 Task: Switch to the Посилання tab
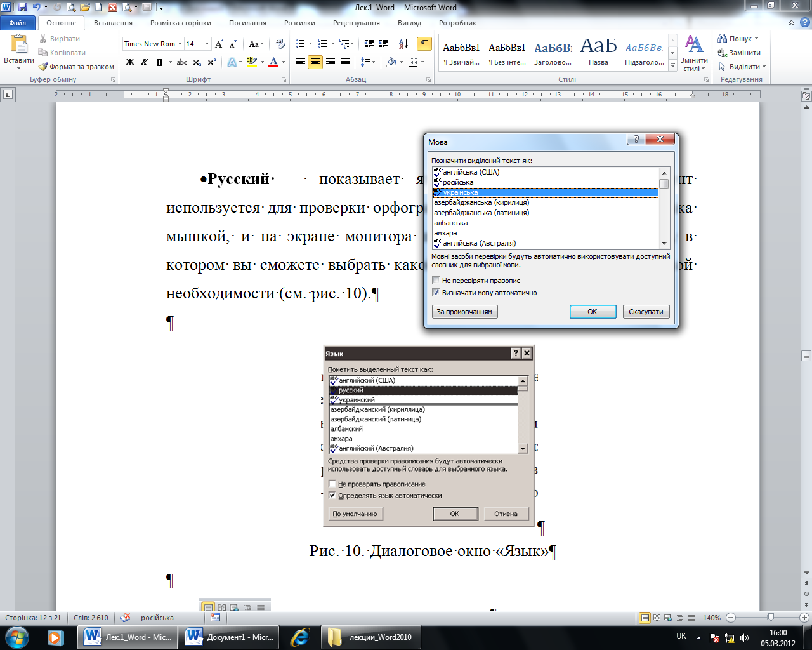pos(247,23)
